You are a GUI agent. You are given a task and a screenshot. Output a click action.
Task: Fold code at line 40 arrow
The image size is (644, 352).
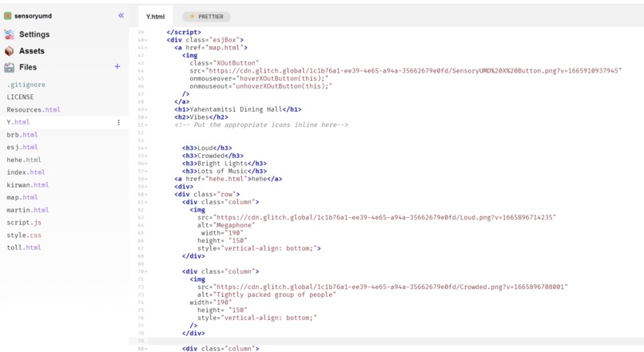[x=146, y=40]
